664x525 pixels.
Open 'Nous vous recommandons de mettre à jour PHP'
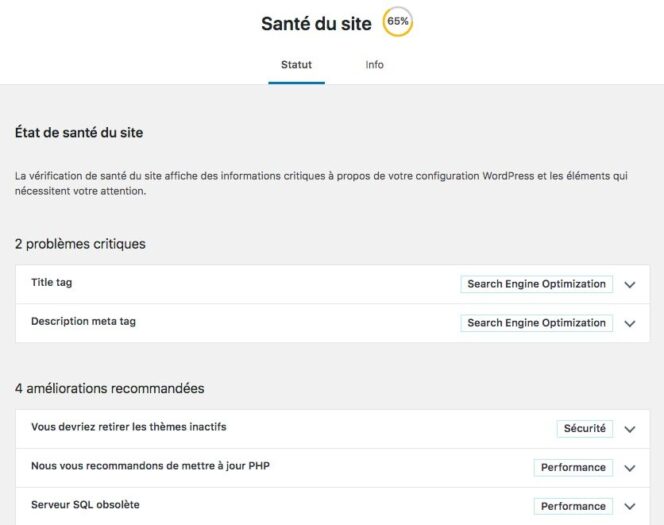point(150,466)
